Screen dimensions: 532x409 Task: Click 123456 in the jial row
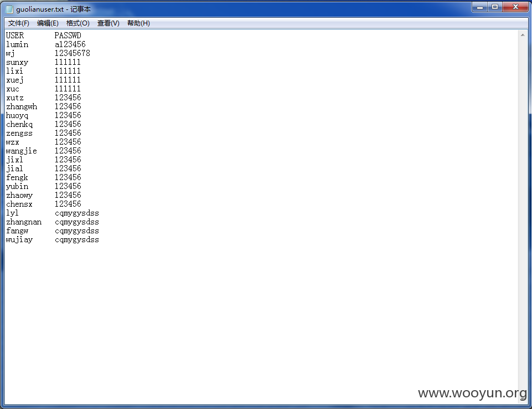click(x=68, y=168)
